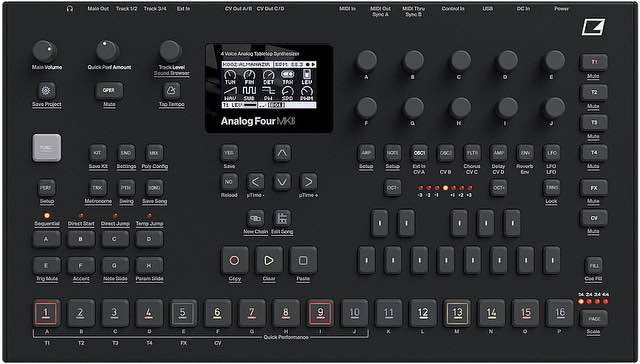640x364 pixels.
Task: Select the PTN Swing button
Action: pyautogui.click(x=126, y=188)
